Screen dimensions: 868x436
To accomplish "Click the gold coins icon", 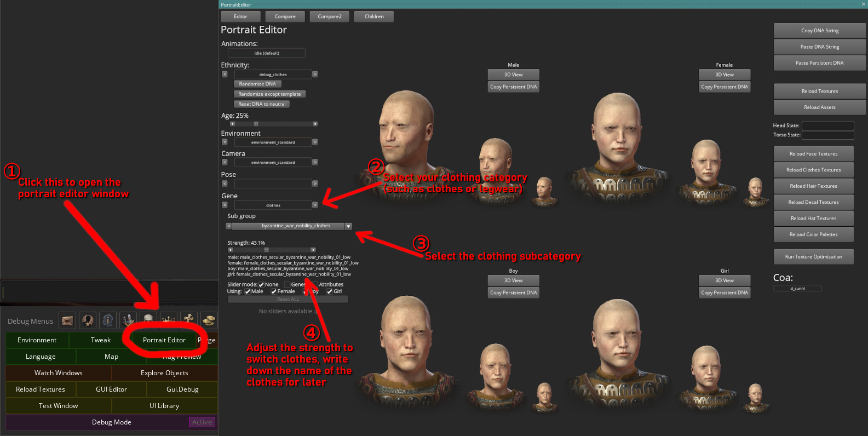I will [209, 320].
